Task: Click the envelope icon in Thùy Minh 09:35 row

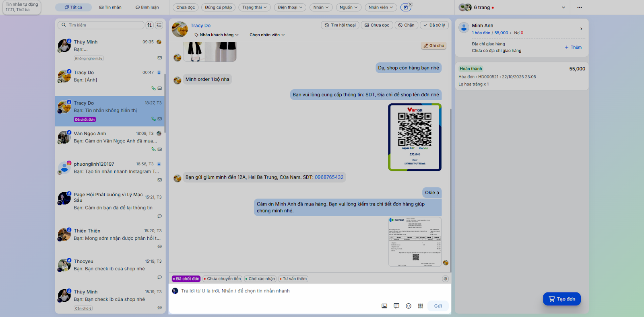Action: point(160,58)
